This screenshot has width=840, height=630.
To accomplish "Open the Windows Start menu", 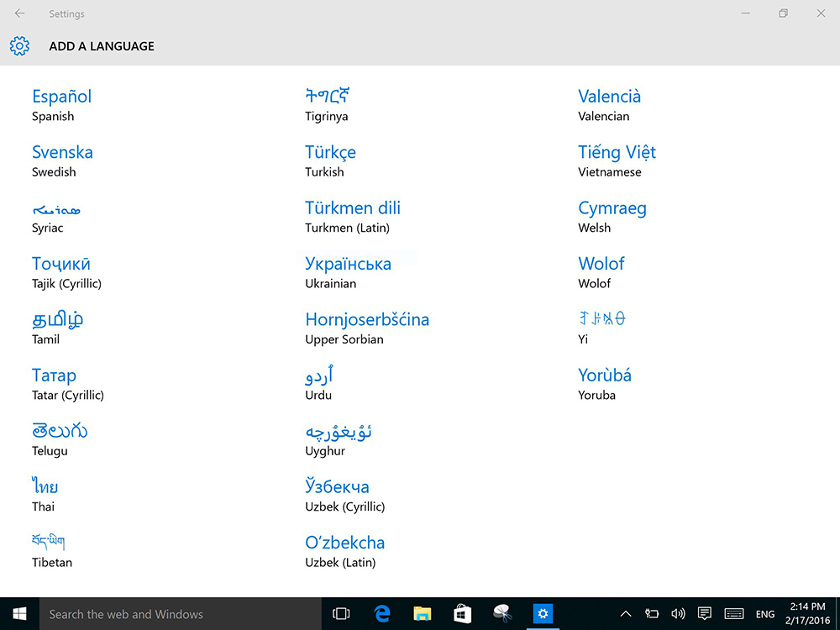I will tap(20, 614).
